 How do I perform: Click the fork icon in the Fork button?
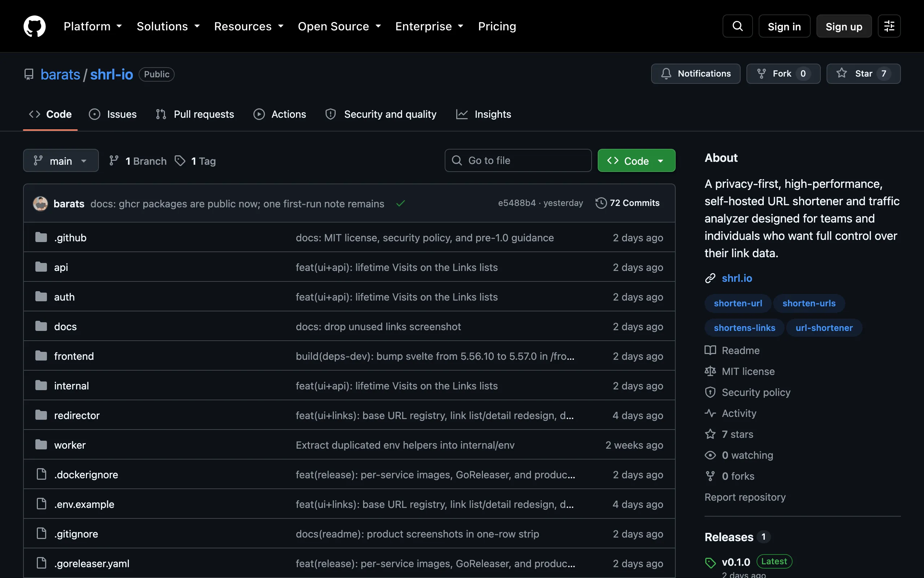761,73
